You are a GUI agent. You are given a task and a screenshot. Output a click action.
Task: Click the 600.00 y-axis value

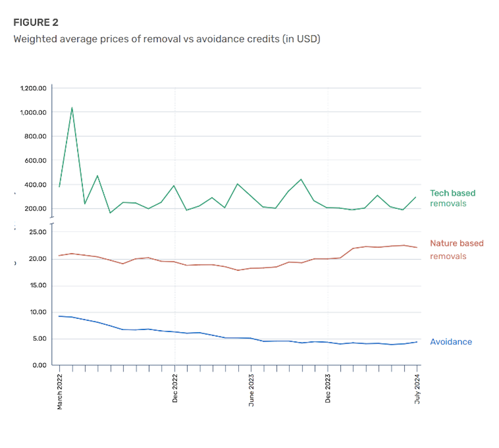click(35, 161)
